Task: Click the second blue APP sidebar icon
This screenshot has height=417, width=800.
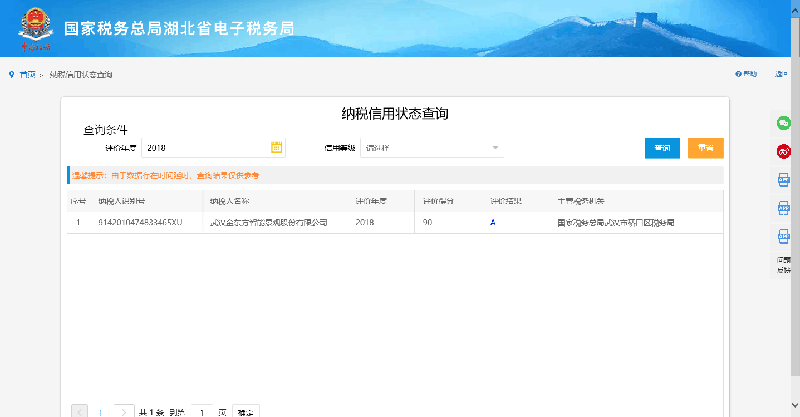Action: (784, 209)
